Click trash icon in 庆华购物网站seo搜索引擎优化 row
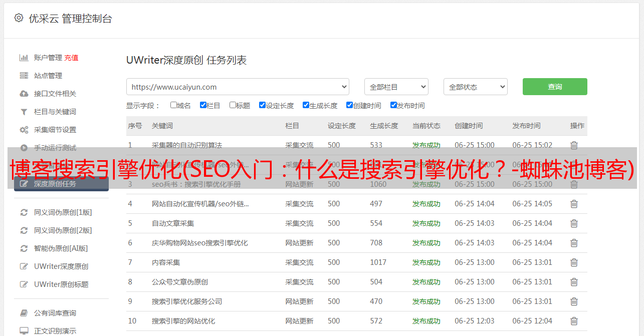Viewport: 644px width, 336px height. tap(574, 243)
